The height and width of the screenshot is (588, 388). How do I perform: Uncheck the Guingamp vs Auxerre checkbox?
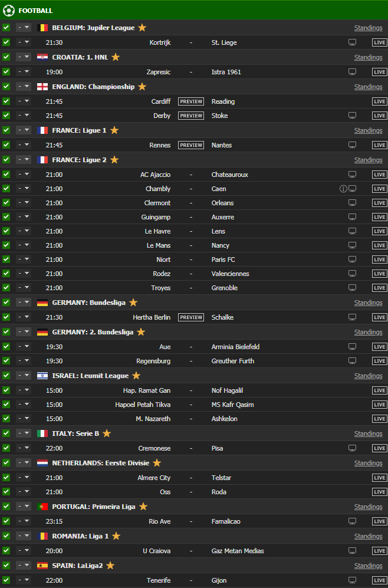(6, 216)
